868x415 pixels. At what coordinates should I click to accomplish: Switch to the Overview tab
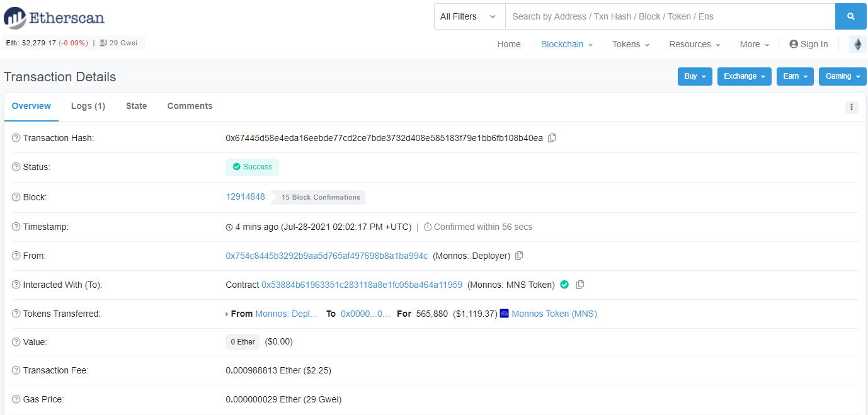31,106
